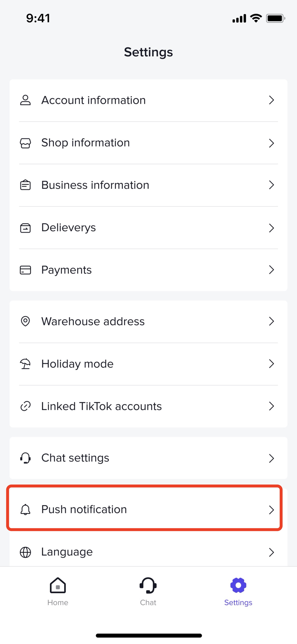Tap the Holiday mode umbrella icon
The image size is (297, 644).
coord(25,364)
